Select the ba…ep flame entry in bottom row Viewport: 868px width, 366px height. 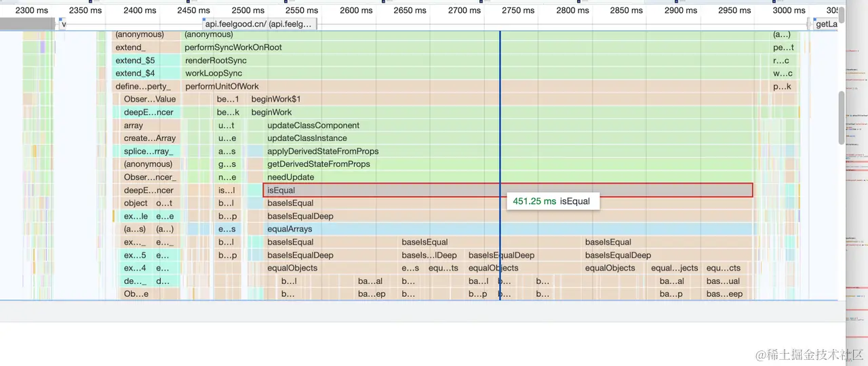(x=372, y=294)
